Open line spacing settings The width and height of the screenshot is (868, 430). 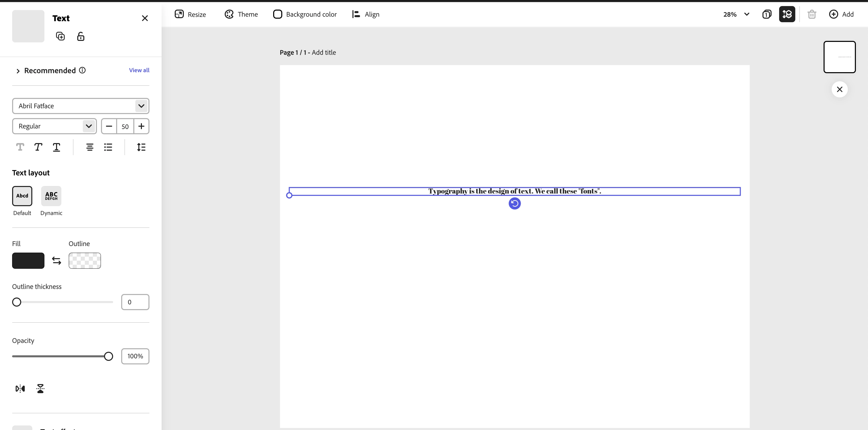[141, 147]
